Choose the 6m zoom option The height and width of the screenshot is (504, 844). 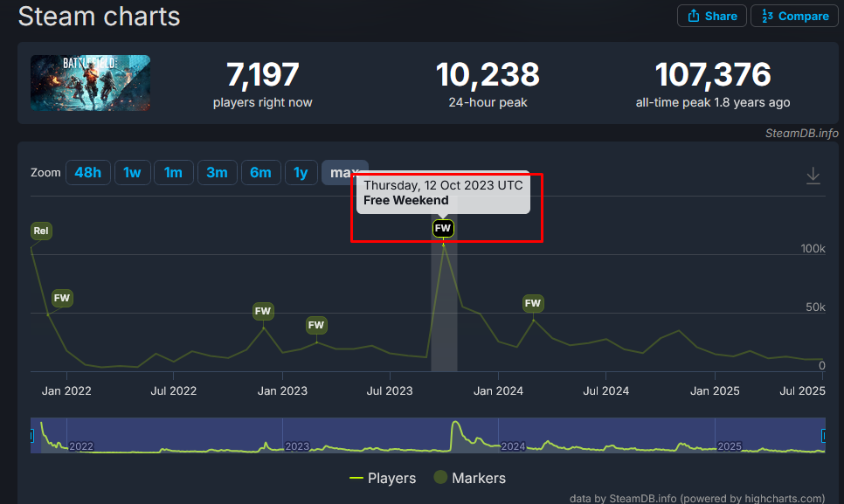pyautogui.click(x=260, y=173)
